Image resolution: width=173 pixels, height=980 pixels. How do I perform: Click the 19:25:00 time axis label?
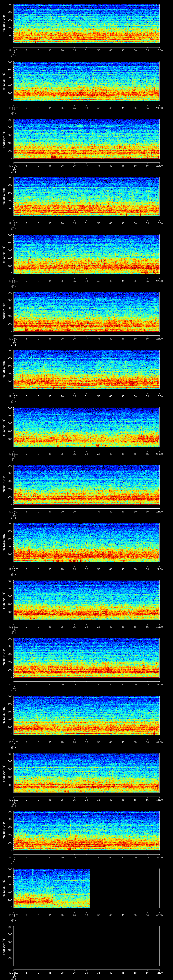pyautogui.click(x=13, y=396)
